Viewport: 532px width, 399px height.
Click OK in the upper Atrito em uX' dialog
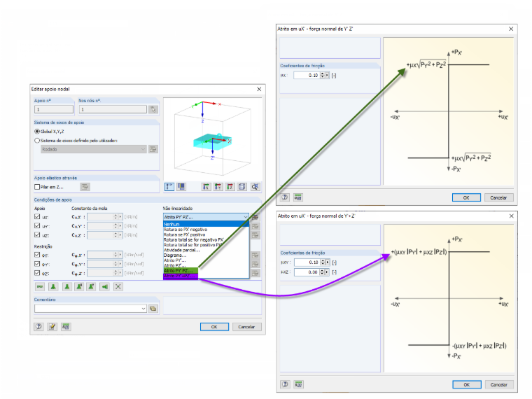pyautogui.click(x=466, y=197)
